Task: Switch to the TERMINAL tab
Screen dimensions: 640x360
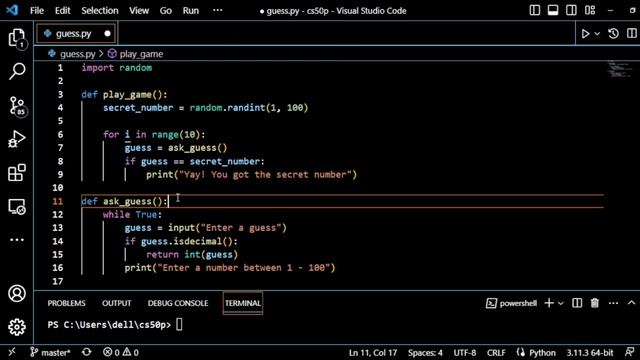Action: pos(243,303)
